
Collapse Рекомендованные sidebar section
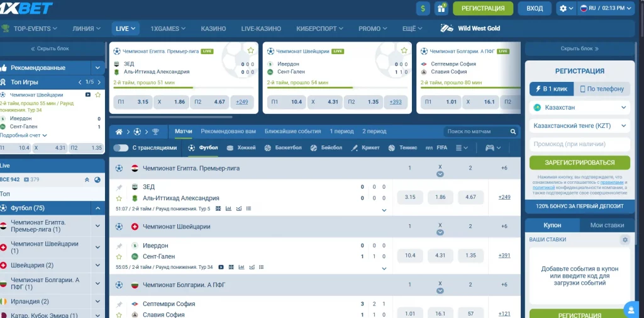coord(97,68)
